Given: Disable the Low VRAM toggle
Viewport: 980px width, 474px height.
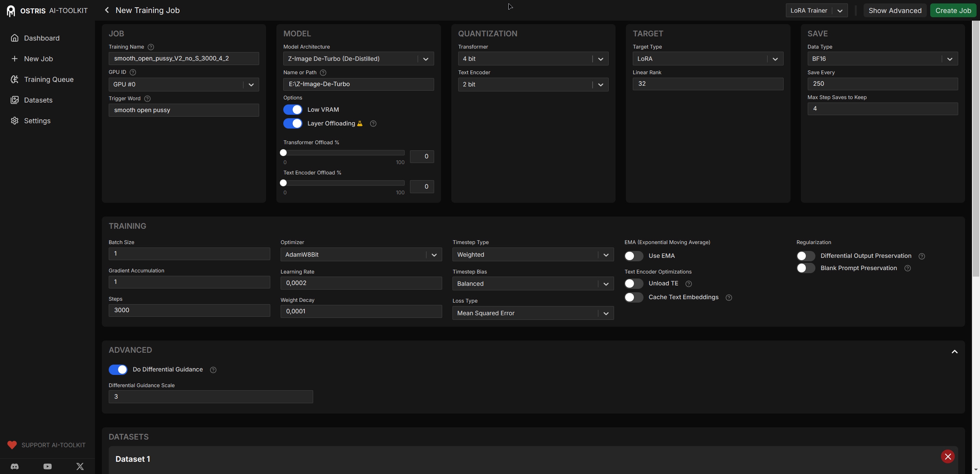Looking at the screenshot, I should 293,110.
